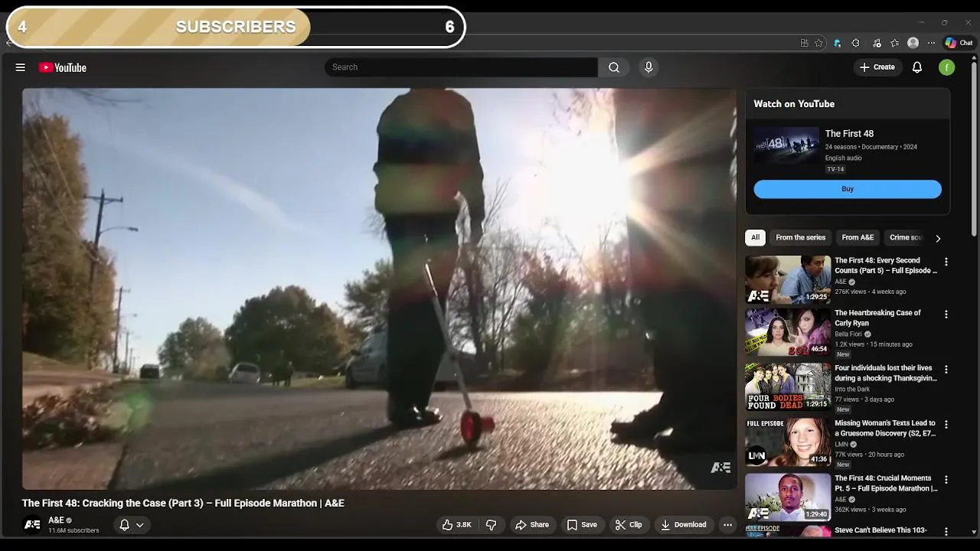Play The Heartbreaking Case thumbnail
980x551 pixels.
tap(788, 332)
